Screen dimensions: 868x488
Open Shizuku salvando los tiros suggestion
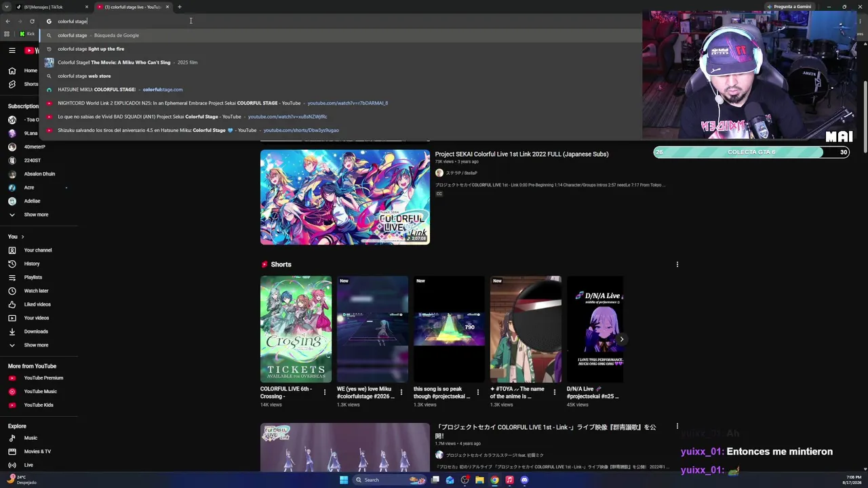pyautogui.click(x=340, y=130)
